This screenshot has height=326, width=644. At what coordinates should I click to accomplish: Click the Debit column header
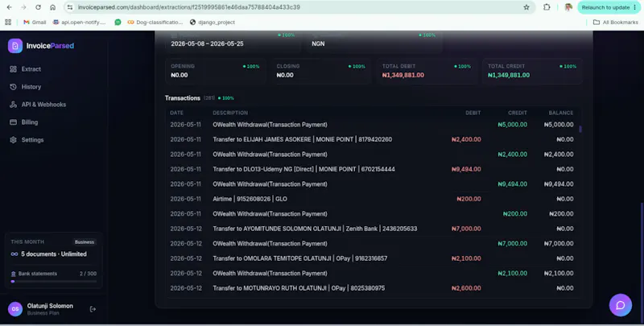click(x=473, y=113)
